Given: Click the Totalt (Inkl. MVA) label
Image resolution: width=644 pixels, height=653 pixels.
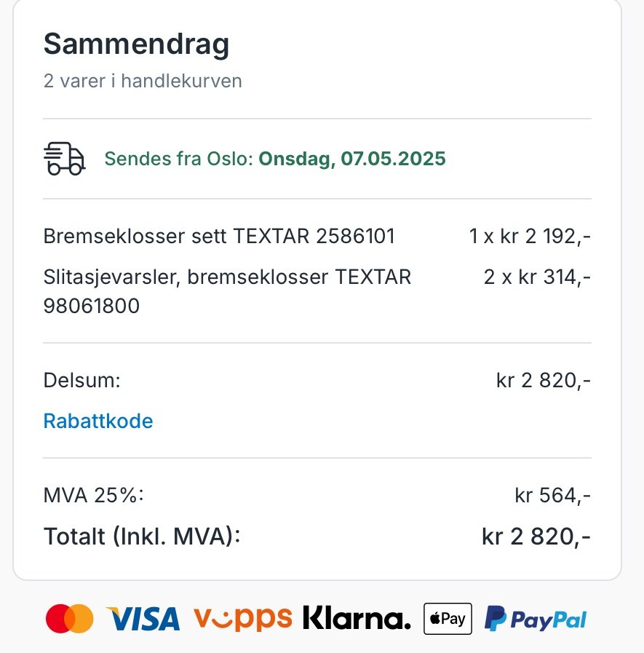Looking at the screenshot, I should (142, 537).
